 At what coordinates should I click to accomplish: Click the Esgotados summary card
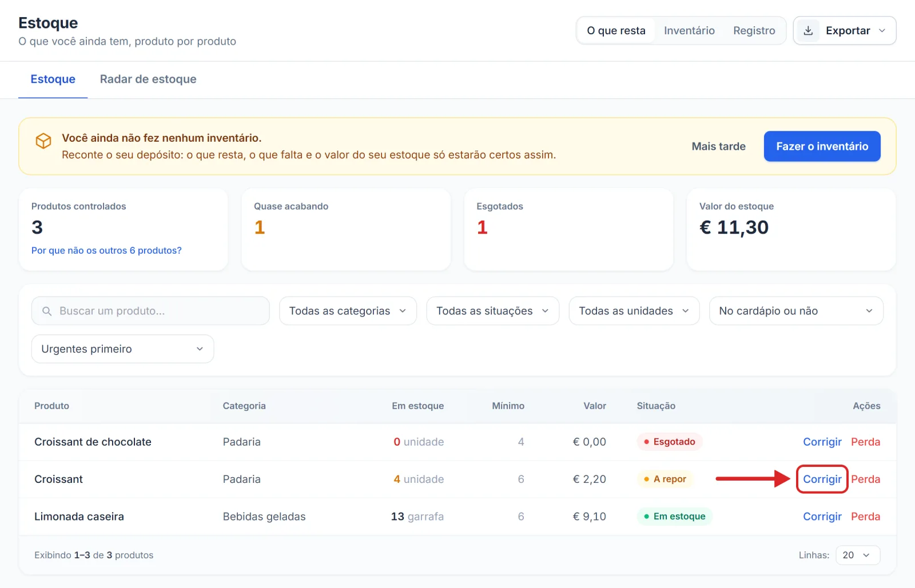(568, 230)
